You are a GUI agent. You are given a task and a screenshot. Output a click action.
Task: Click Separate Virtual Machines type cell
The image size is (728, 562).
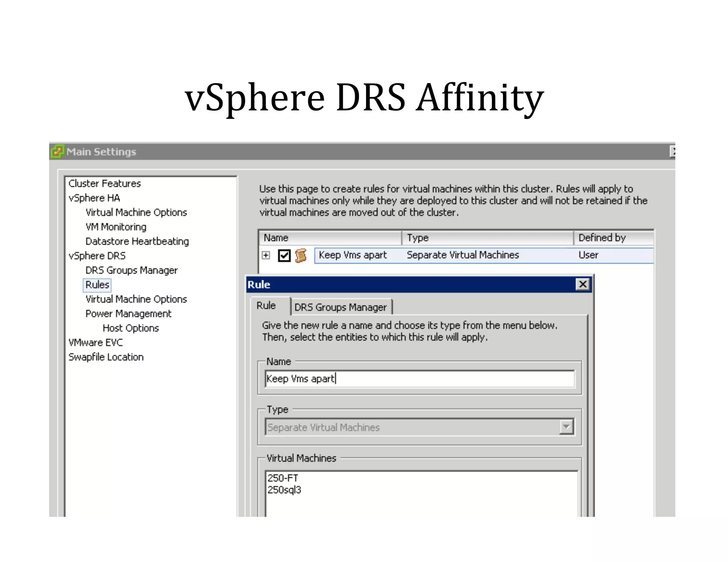(x=463, y=255)
